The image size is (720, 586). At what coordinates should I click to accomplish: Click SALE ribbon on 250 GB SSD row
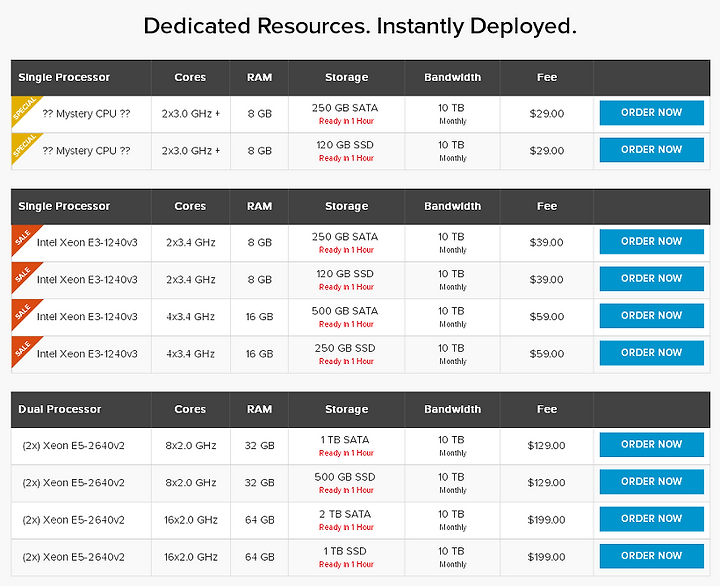click(x=22, y=348)
